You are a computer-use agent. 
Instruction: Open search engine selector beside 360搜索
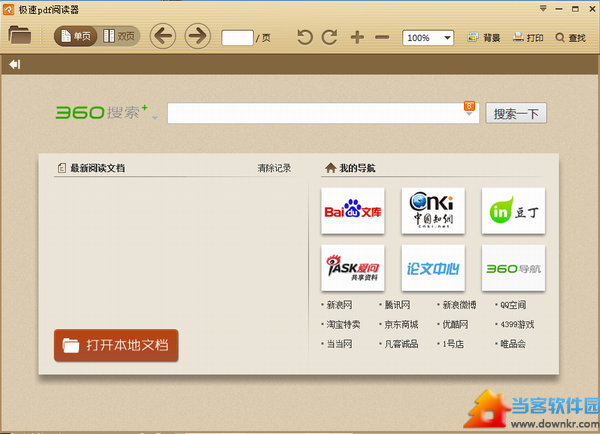155,118
